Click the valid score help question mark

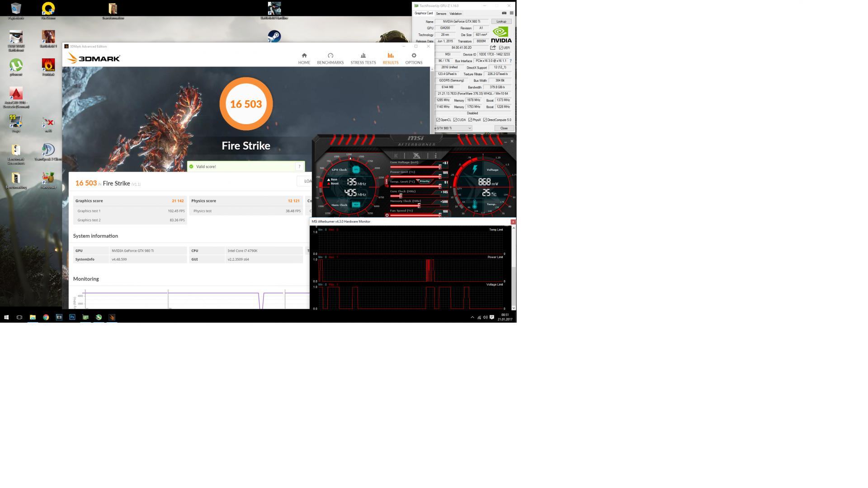click(x=299, y=166)
